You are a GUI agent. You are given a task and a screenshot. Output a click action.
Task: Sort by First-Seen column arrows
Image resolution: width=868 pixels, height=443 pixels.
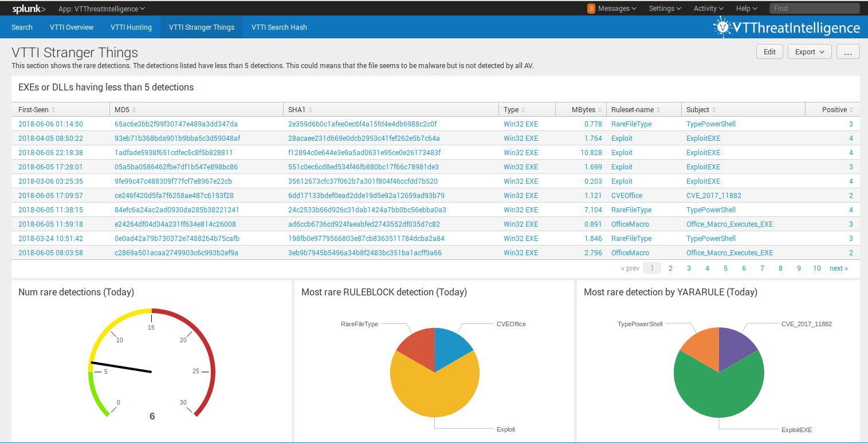[53, 110]
